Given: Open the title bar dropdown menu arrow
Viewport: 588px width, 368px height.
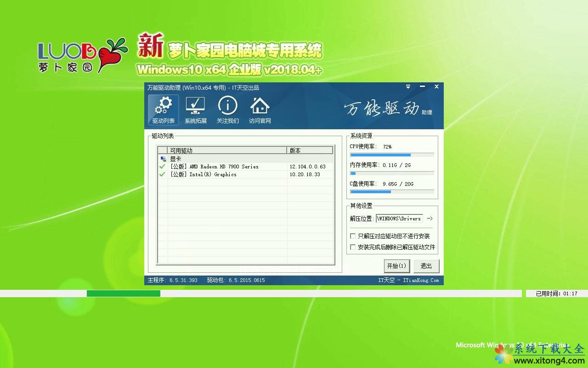Looking at the screenshot, I should [408, 86].
